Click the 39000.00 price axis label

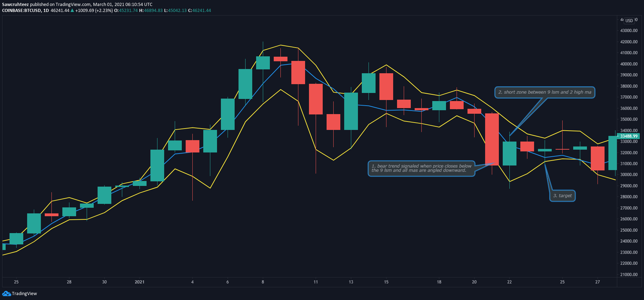(x=629, y=75)
